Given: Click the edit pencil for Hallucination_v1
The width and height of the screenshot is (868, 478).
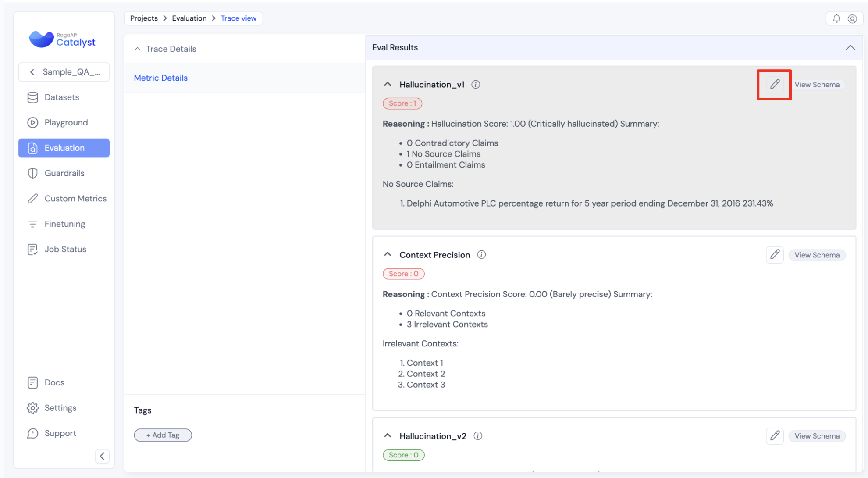Looking at the screenshot, I should [774, 84].
